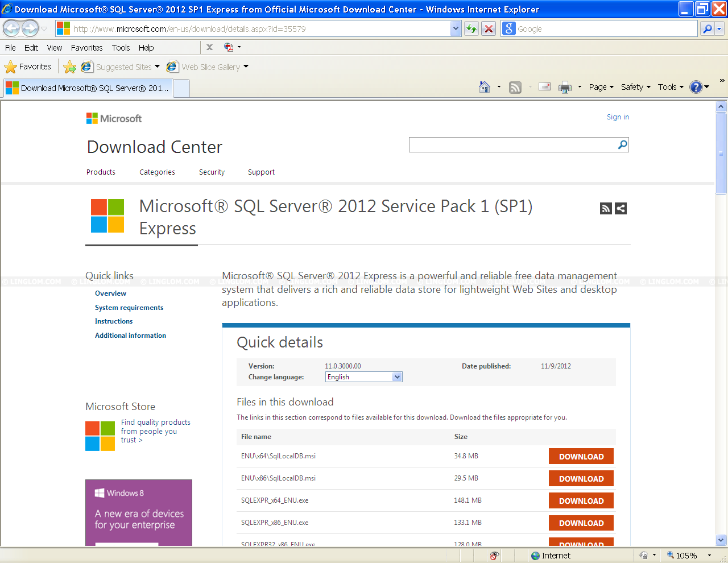Viewport: 728px width, 563px height.
Task: Open the Support navigation link
Action: [x=261, y=172]
